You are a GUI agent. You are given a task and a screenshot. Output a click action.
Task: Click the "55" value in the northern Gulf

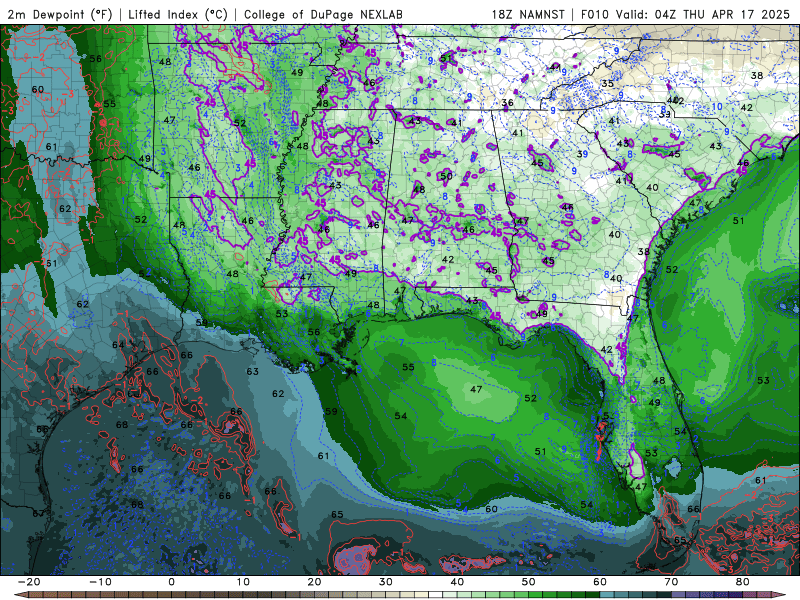click(408, 367)
